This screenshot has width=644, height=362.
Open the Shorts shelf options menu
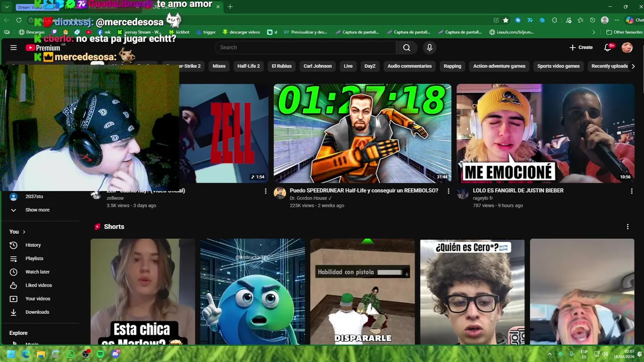[627, 227]
